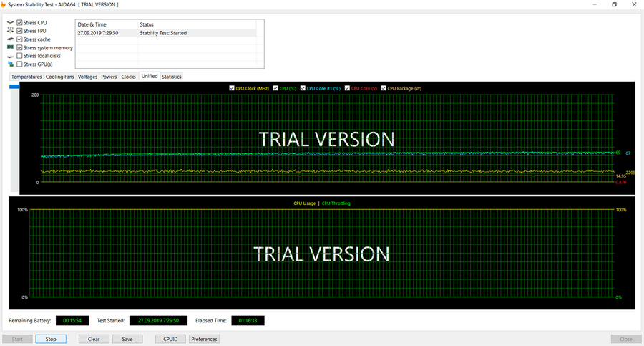The image size is (644, 346).
Task: Click the greyed Close button
Action: click(626, 339)
